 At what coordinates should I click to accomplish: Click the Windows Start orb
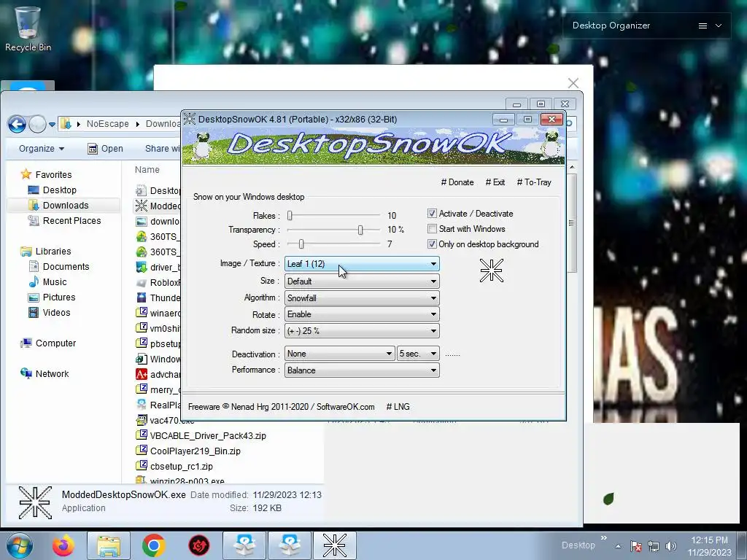click(20, 545)
